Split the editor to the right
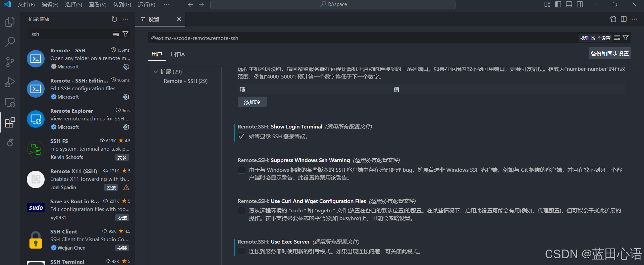Image resolution: width=644 pixels, height=265 pixels. [x=624, y=19]
